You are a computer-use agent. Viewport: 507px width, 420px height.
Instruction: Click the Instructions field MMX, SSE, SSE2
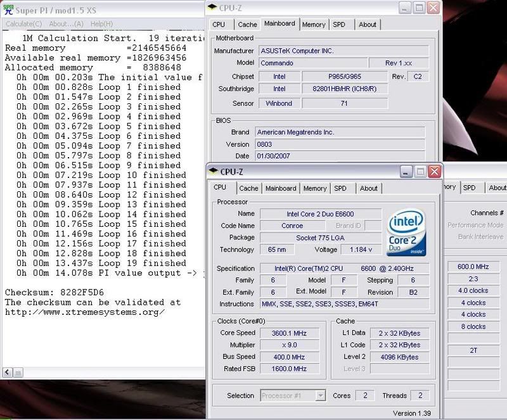pos(345,304)
